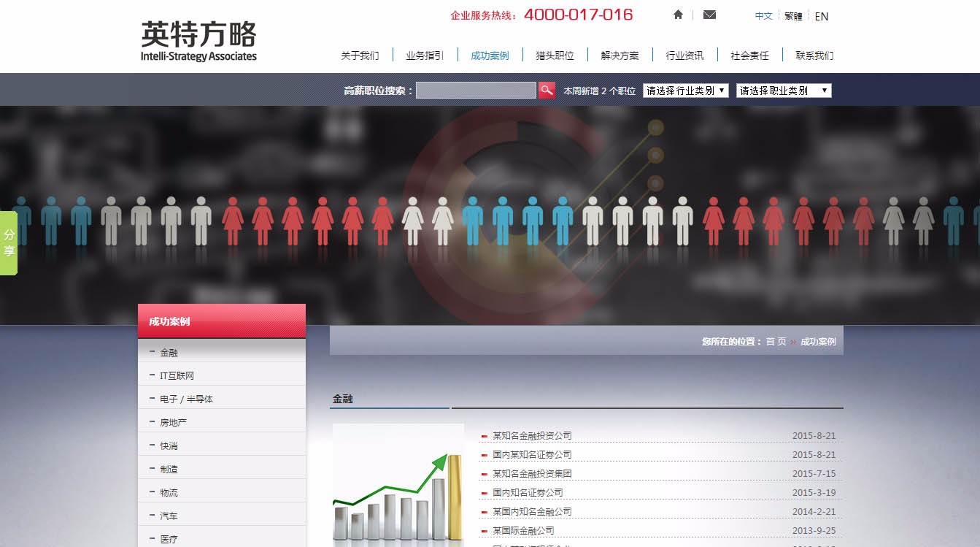Switch to 繁體 traditional Chinese
This screenshot has height=547, width=980.
pyautogui.click(x=793, y=16)
